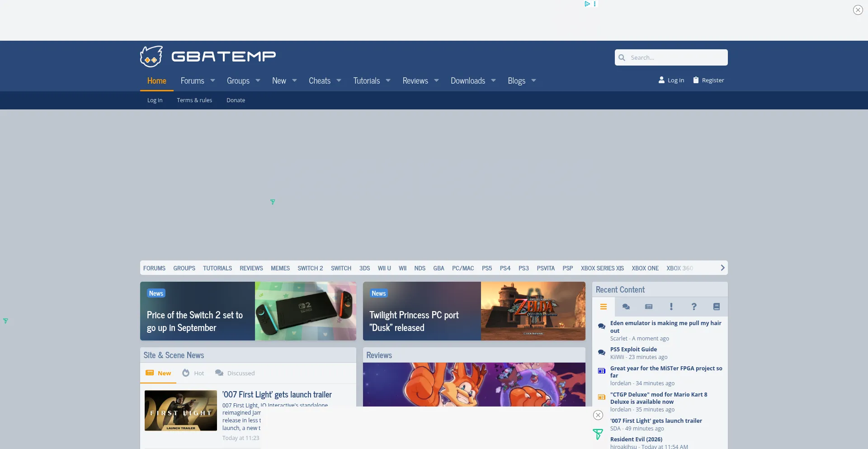868x449 pixels.
Task: Open the Downloads nav item
Action: coord(468,80)
